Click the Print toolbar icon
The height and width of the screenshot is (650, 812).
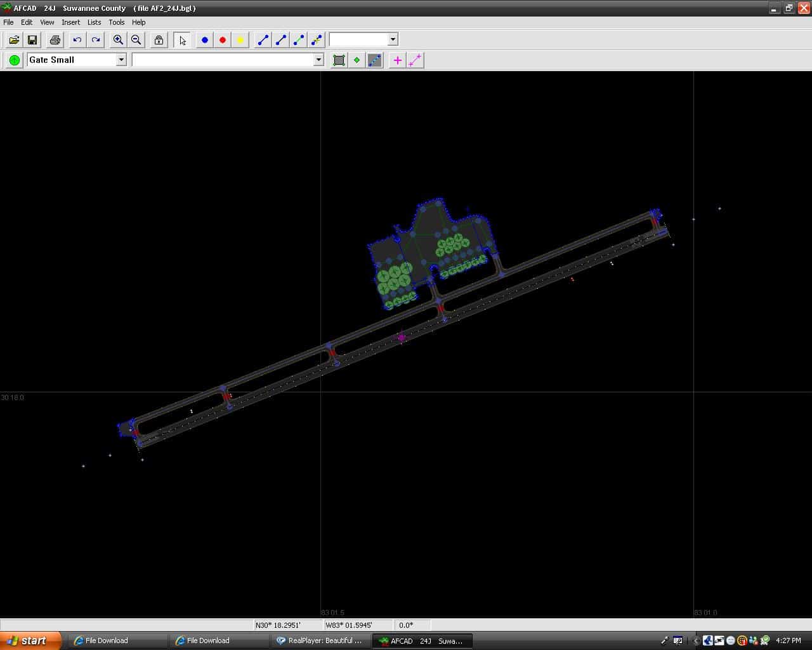tap(55, 40)
